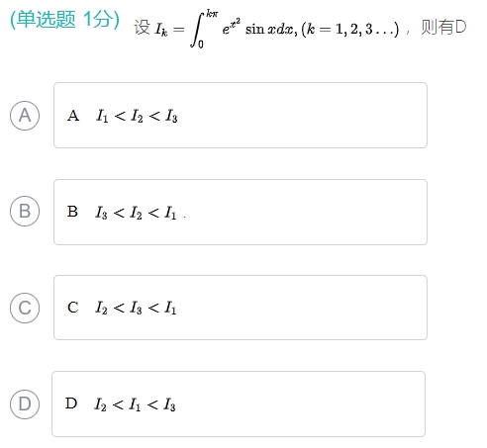The height and width of the screenshot is (448, 487).
Task: Click empty area of answer box C
Action: point(297,308)
